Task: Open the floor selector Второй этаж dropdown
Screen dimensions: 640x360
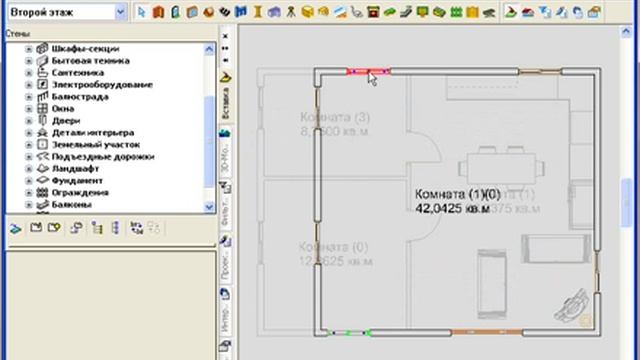Action: click(x=120, y=12)
